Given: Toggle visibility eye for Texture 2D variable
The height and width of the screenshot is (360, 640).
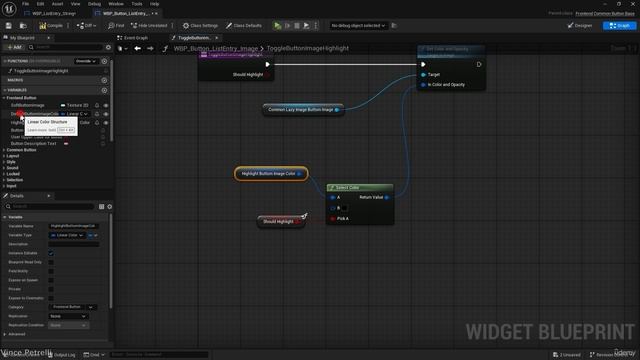Looking at the screenshot, I should coord(106,106).
